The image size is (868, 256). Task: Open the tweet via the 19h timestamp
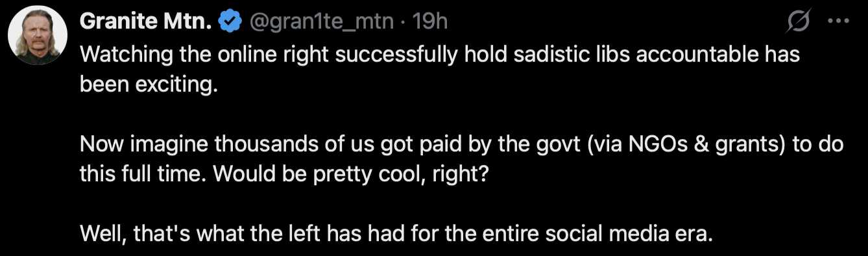[x=430, y=22]
